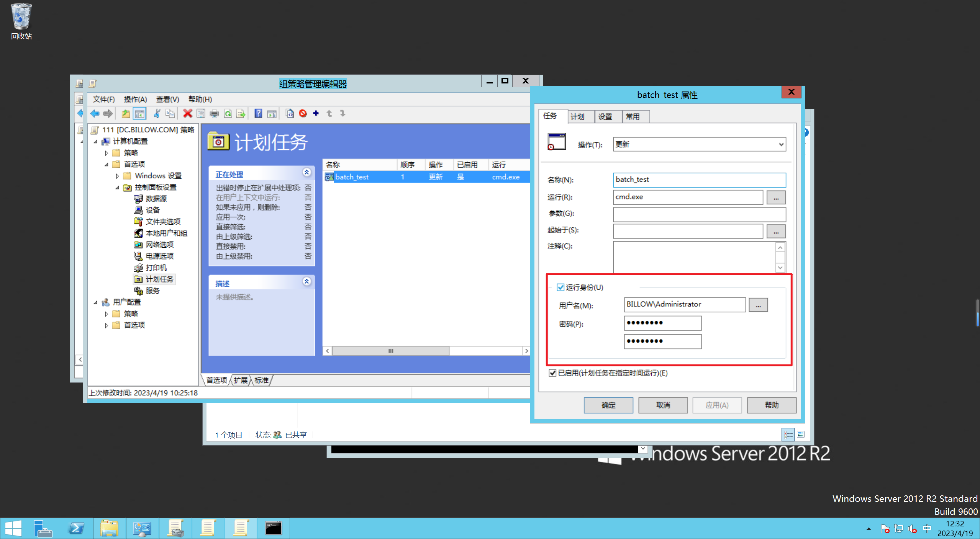The height and width of the screenshot is (539, 980).
Task: Move item down with arrow icon
Action: tap(343, 113)
